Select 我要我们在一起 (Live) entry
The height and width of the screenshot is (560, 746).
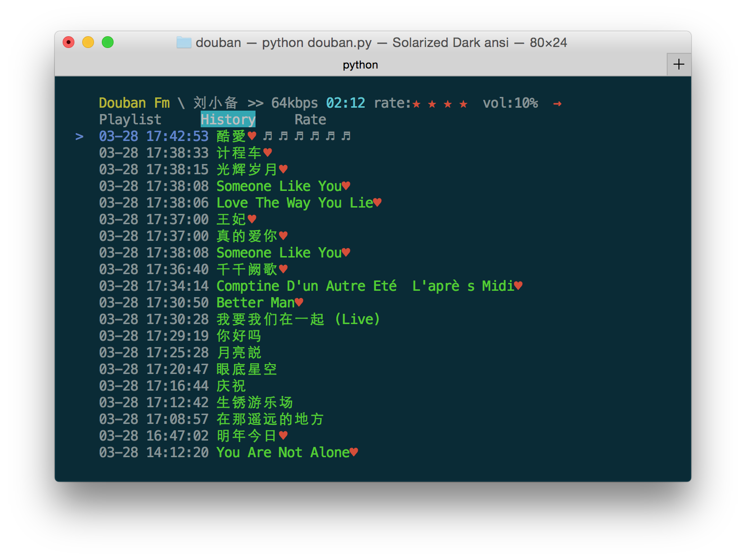point(240,319)
